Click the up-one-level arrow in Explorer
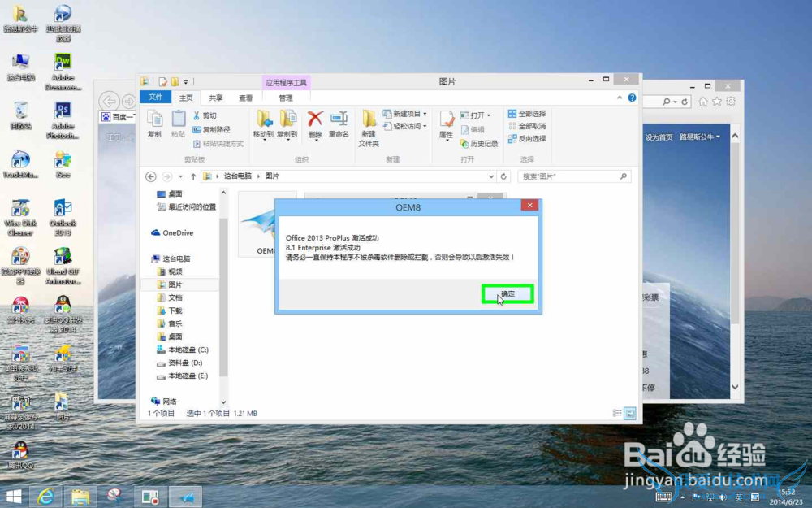Viewport: 812px width, 508px height. point(193,176)
